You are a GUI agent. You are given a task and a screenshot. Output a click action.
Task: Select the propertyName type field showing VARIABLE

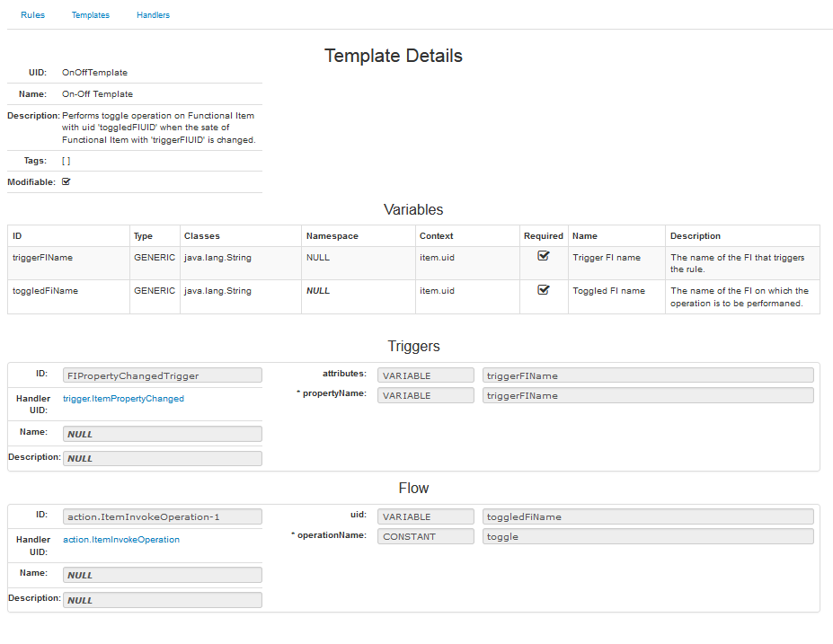pyautogui.click(x=425, y=395)
